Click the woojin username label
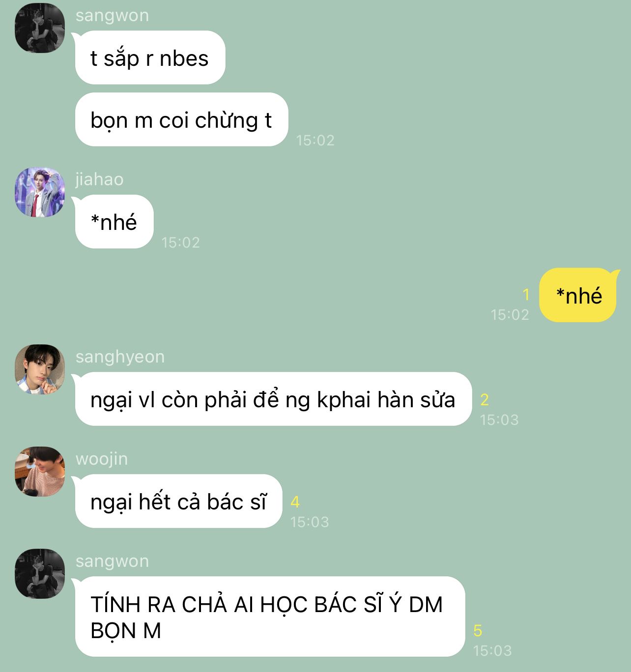This screenshot has width=631, height=672. pyautogui.click(x=102, y=459)
